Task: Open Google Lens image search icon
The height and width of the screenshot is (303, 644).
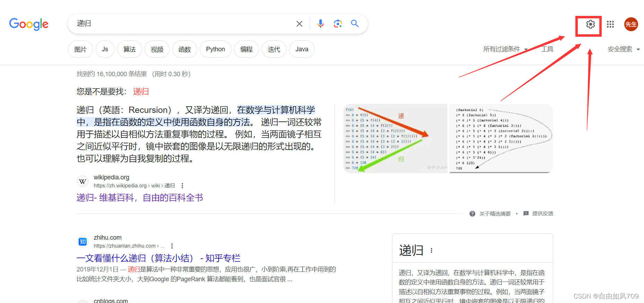Action: click(338, 24)
